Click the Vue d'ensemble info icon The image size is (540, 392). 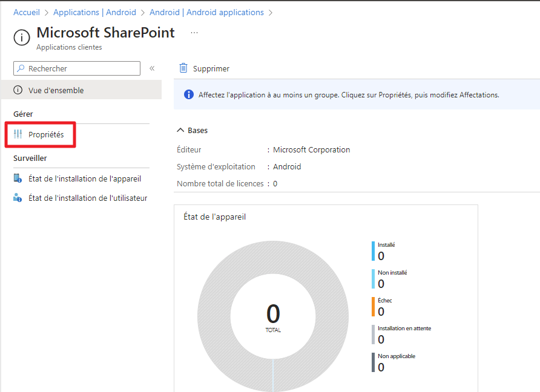click(18, 90)
